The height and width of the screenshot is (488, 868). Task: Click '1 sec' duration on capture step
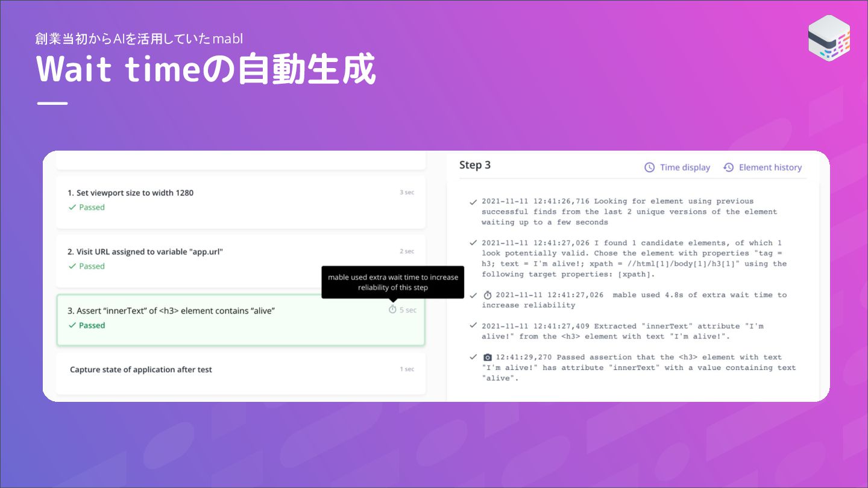pyautogui.click(x=407, y=369)
